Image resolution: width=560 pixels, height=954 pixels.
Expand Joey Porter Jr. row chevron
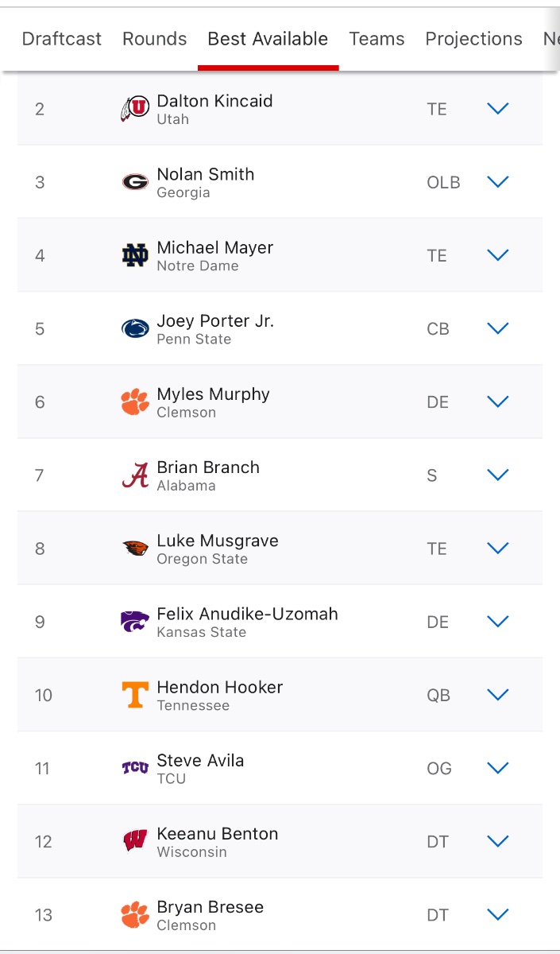[x=497, y=328]
